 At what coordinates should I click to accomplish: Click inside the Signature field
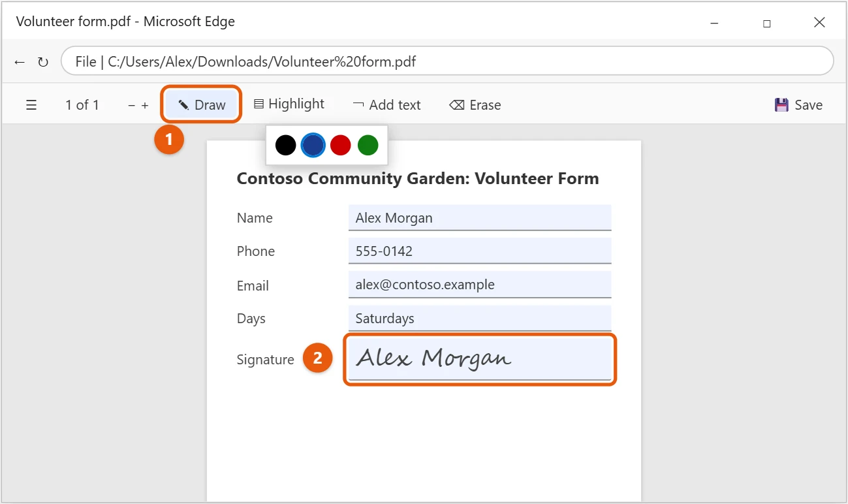click(x=480, y=359)
